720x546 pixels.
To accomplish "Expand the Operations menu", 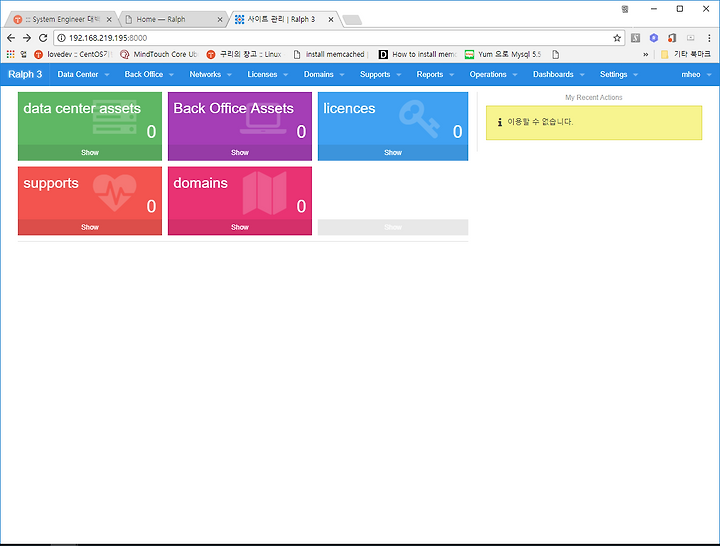I will [x=493, y=74].
